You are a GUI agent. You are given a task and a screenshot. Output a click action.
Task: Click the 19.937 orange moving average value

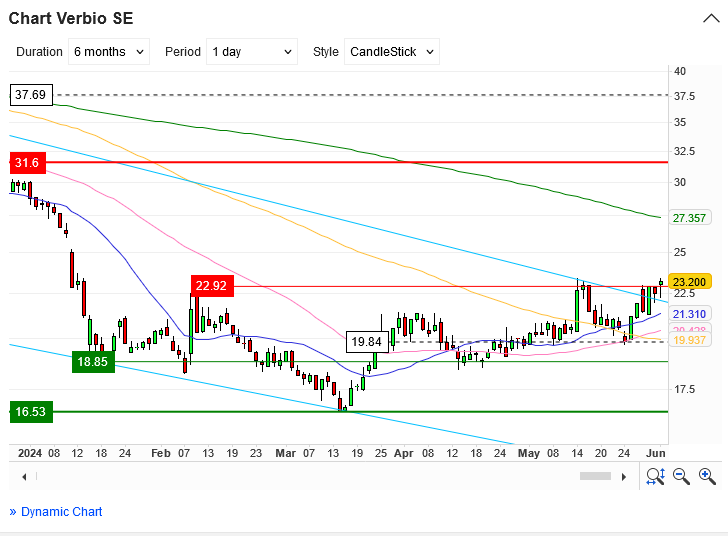click(x=689, y=340)
